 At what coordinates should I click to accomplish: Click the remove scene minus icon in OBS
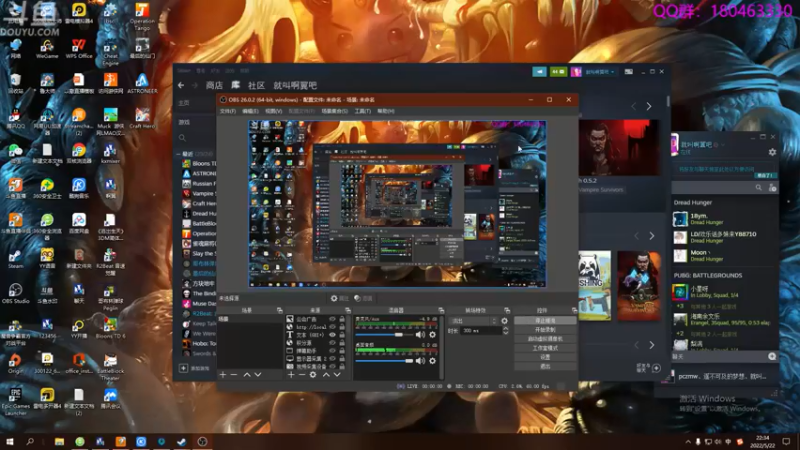pos(234,374)
